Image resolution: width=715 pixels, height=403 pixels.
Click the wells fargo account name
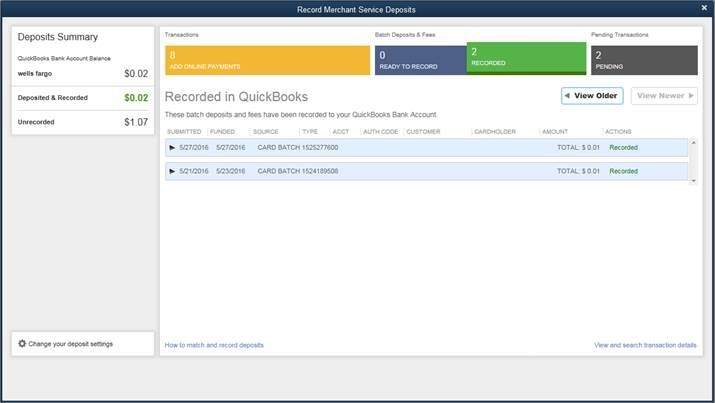coord(35,74)
